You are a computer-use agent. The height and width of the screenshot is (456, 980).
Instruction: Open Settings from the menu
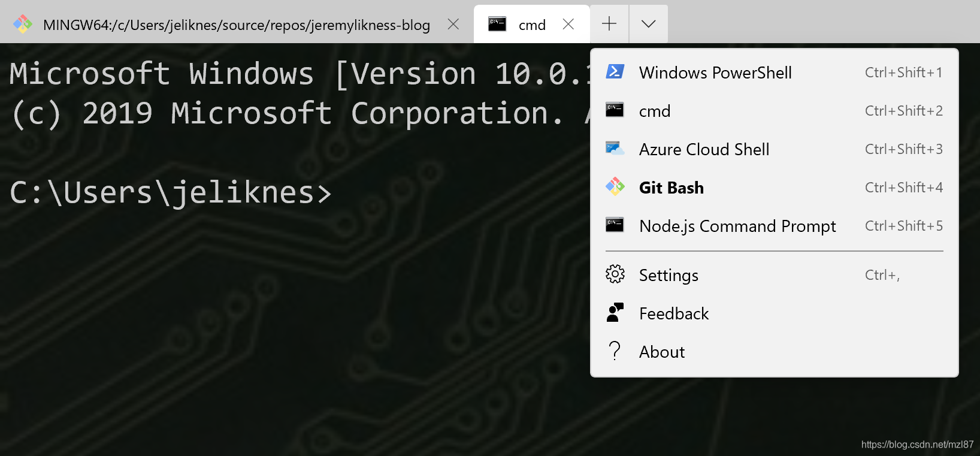tap(775, 275)
